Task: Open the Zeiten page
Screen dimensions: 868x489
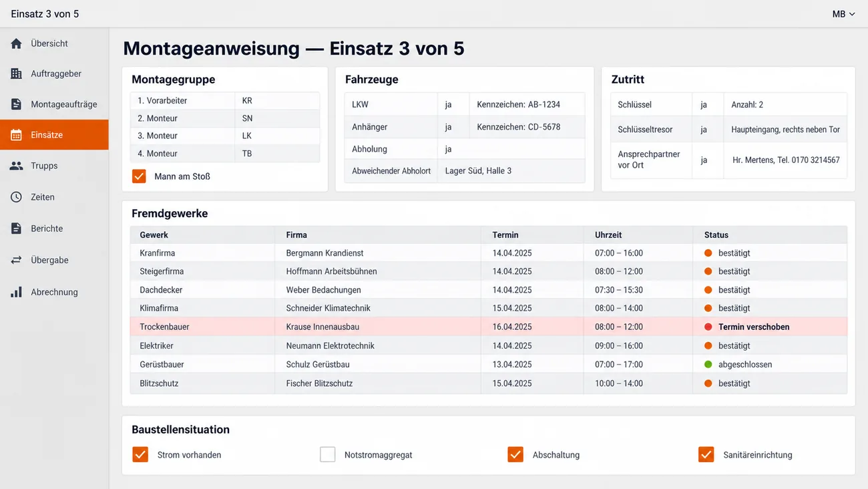Action: (54, 197)
